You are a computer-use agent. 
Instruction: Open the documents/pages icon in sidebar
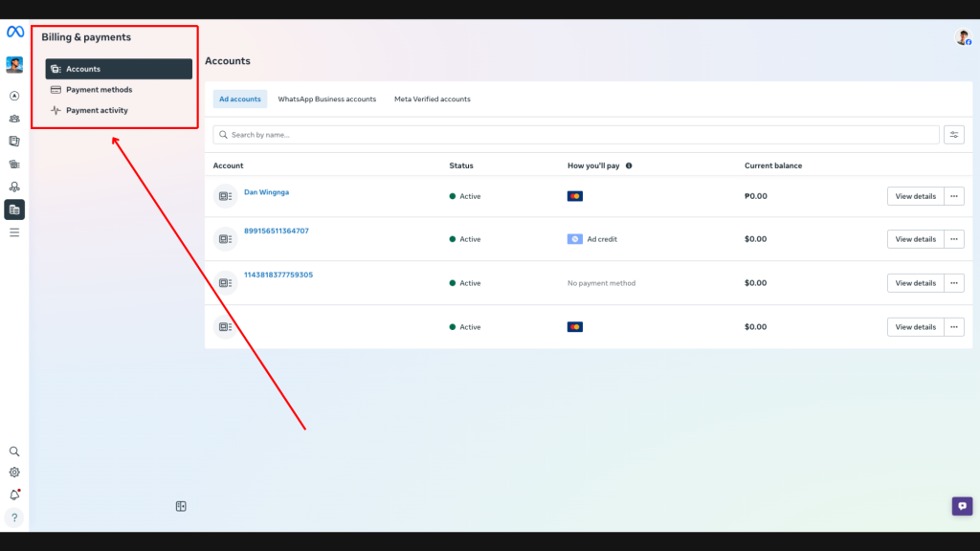(x=14, y=142)
